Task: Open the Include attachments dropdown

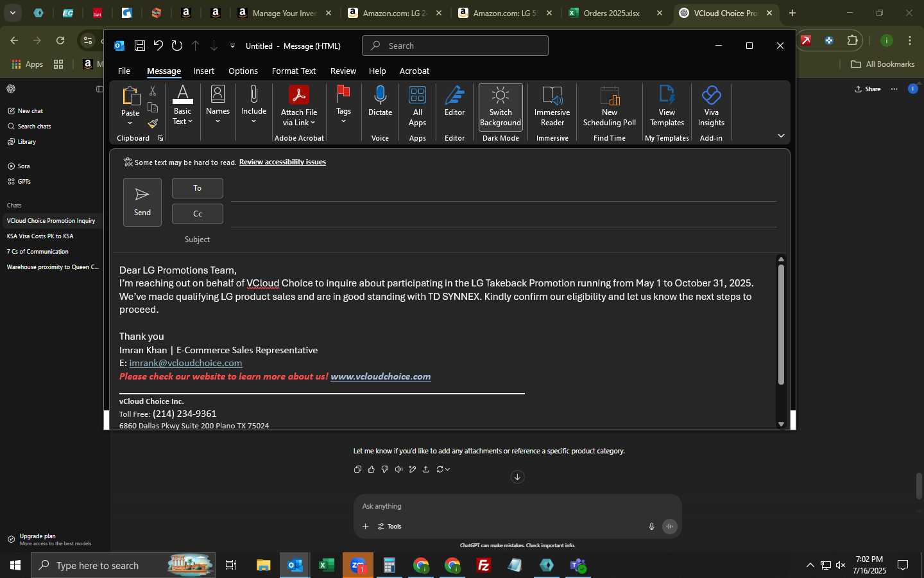Action: click(253, 105)
